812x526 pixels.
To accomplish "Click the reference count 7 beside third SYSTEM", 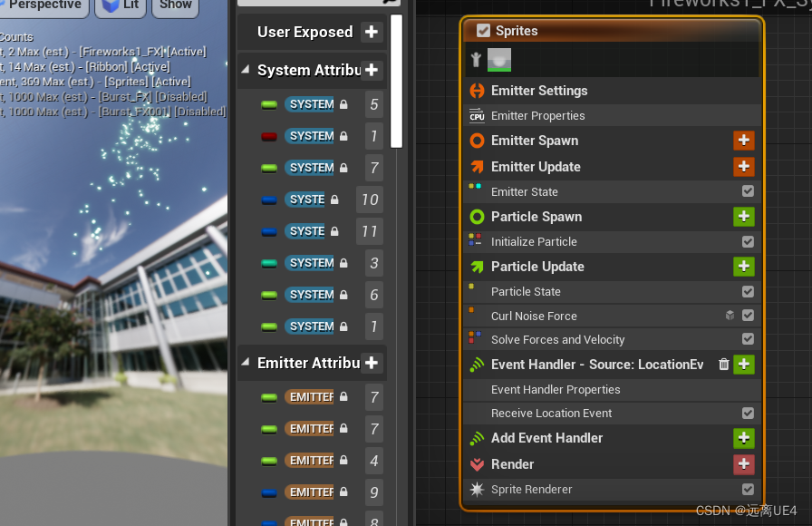I will 374,168.
